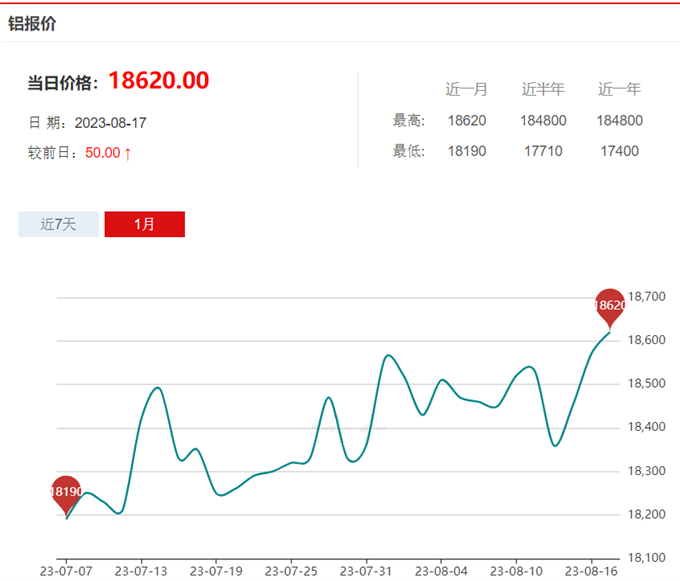Viewport: 680px width, 581px height.
Task: Click the 最低: row label
Action: coord(409,151)
